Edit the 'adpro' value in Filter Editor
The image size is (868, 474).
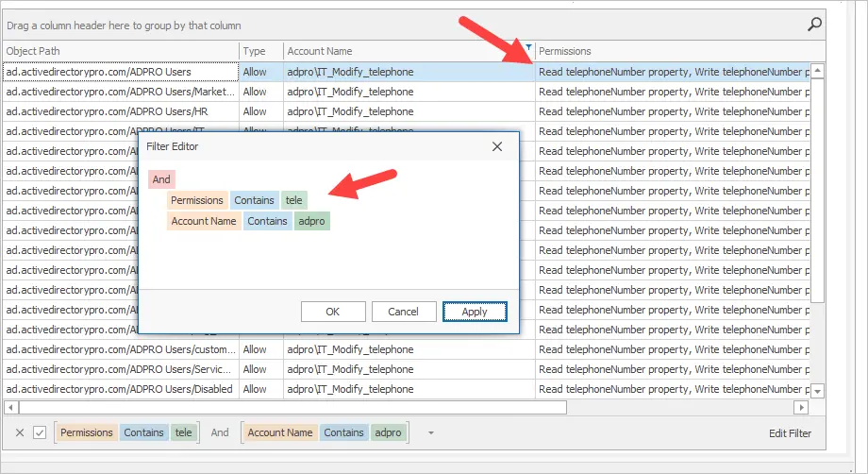[x=311, y=221]
